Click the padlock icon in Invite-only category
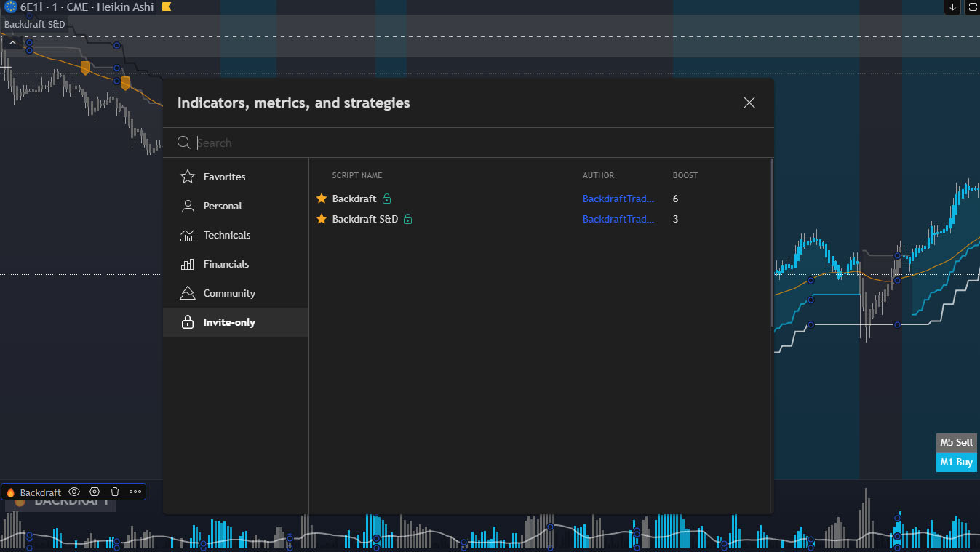 pyautogui.click(x=188, y=322)
